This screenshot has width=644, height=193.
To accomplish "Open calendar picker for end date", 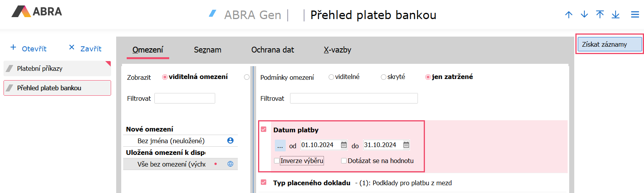I will [x=406, y=145].
